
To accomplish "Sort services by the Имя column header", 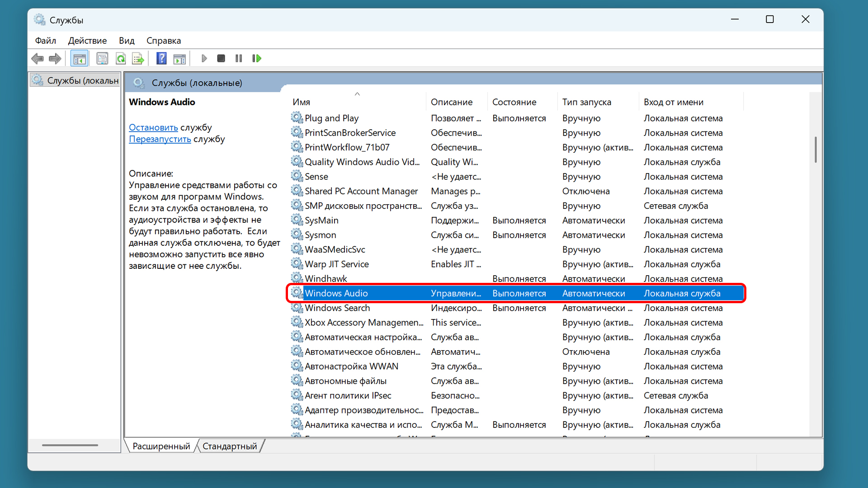I will click(x=302, y=102).
